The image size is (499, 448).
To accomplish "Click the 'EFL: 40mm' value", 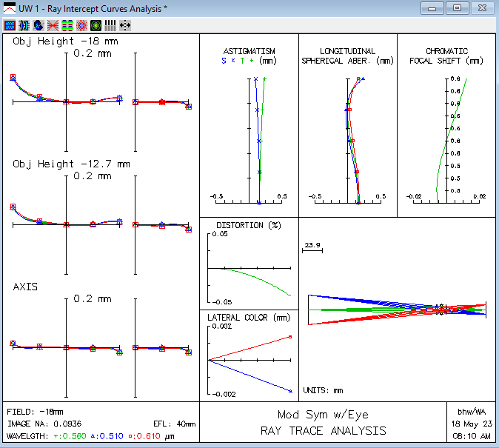I will click(175, 424).
